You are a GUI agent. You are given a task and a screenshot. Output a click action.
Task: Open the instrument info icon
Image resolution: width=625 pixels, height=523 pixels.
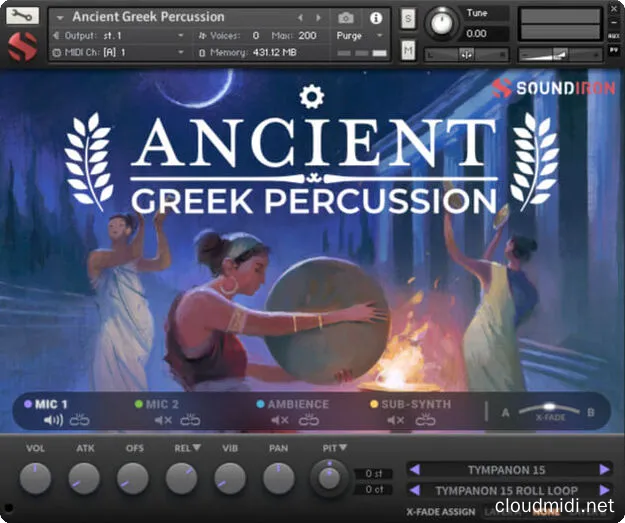pyautogui.click(x=376, y=18)
